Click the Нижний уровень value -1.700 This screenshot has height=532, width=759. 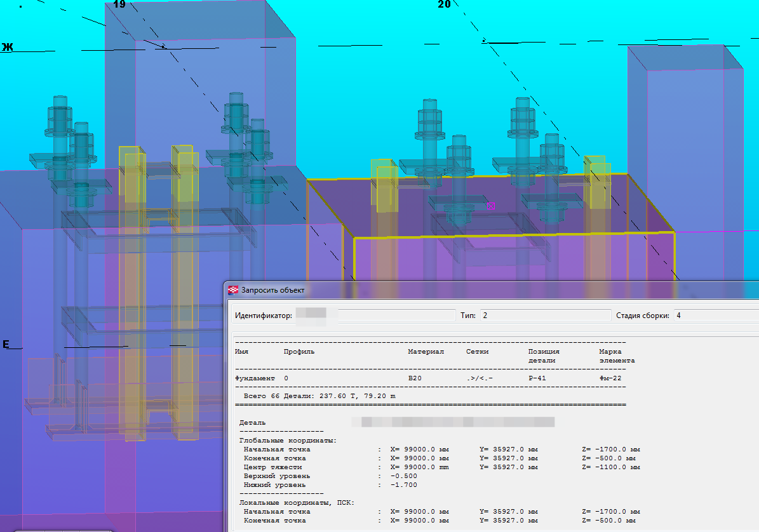coord(403,484)
